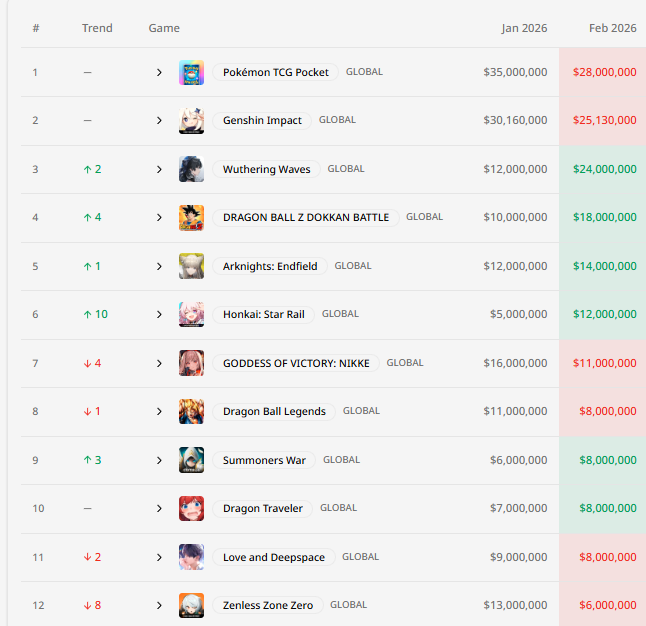Click the Dragon Ball Legends game icon
The width and height of the screenshot is (646, 626).
tap(191, 411)
